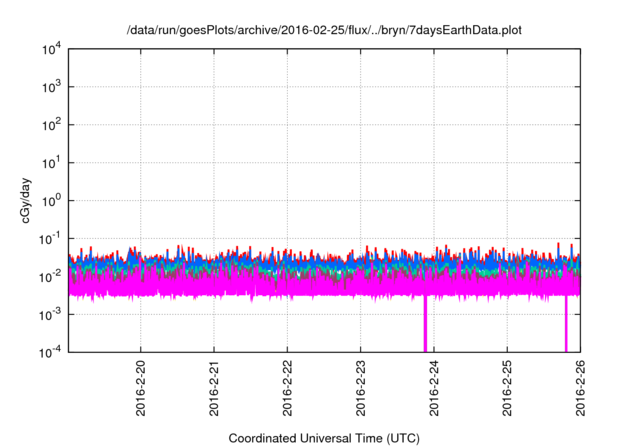The width and height of the screenshot is (640, 448).
Task: Click the 10^-1 y-axis tick label
Action: tap(50, 239)
